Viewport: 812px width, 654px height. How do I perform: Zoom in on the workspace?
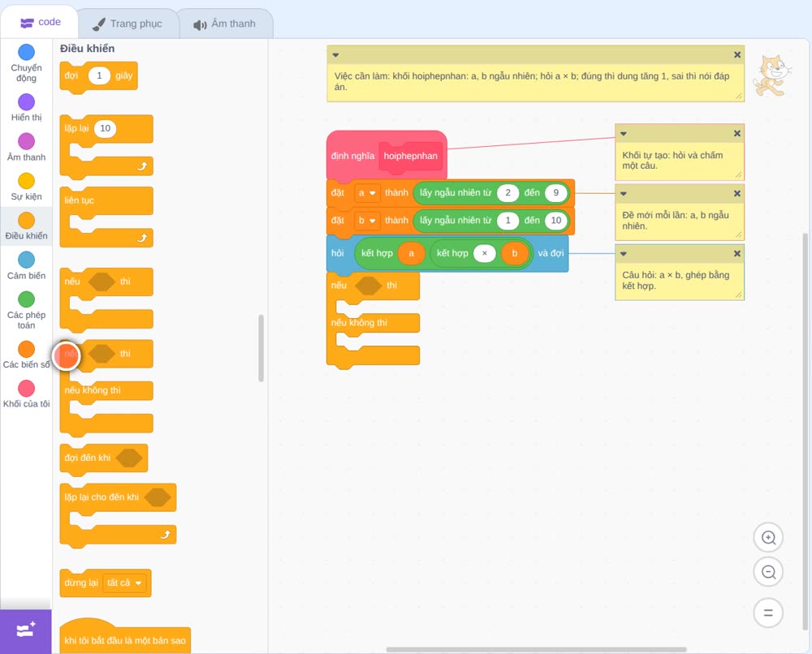click(x=768, y=538)
